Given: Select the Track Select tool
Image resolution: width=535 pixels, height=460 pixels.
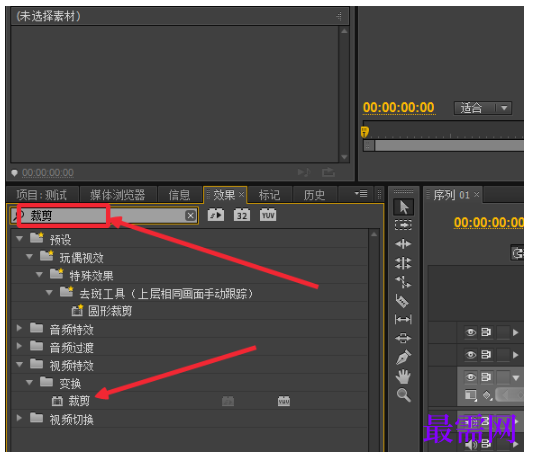Looking at the screenshot, I should coord(403,225).
